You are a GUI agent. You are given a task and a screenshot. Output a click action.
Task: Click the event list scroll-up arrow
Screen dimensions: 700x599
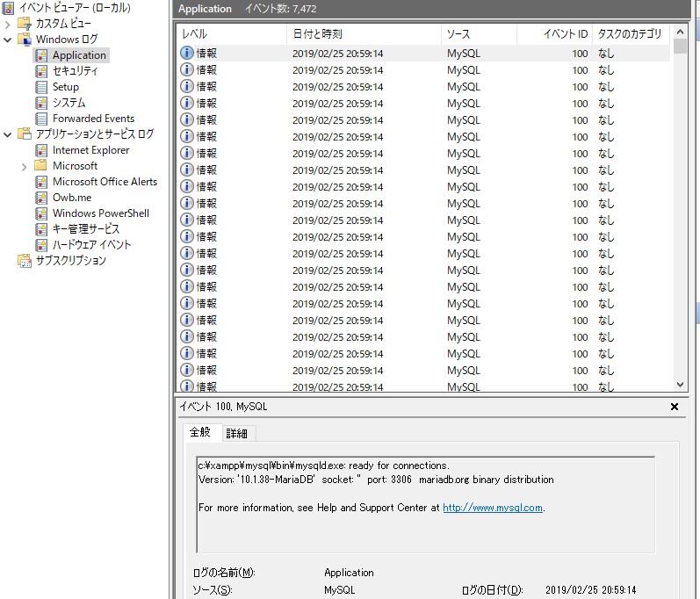pos(680,32)
